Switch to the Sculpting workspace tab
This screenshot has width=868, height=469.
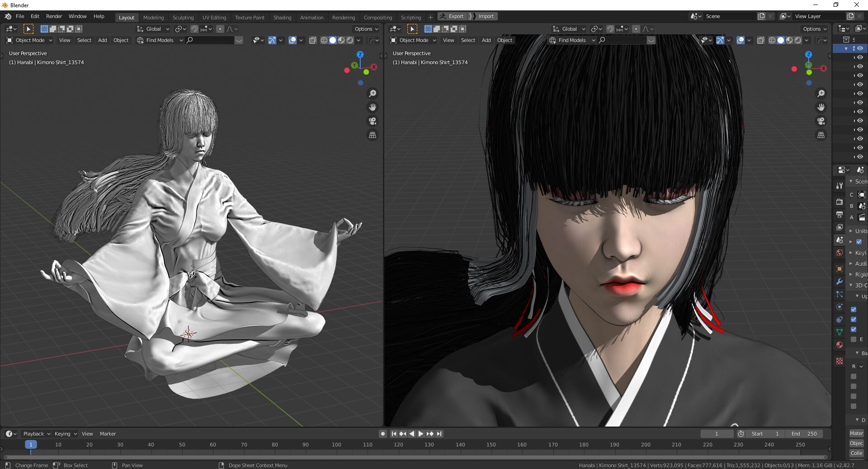pos(183,17)
